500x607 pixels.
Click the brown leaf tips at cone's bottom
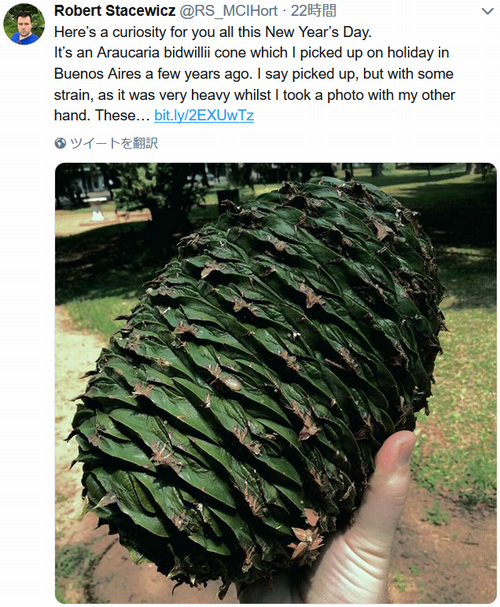(x=307, y=539)
